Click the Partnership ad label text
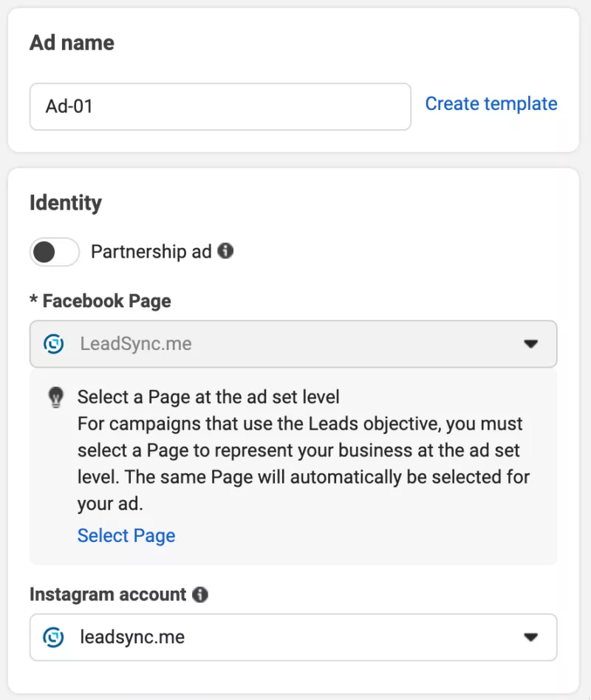 [149, 251]
